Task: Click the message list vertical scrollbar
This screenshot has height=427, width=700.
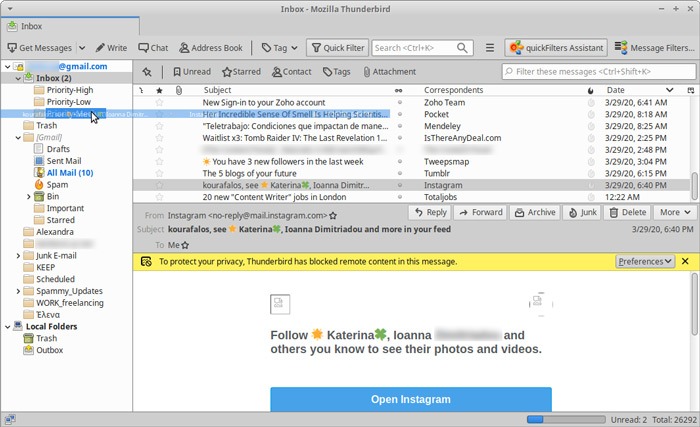Action: [695, 186]
